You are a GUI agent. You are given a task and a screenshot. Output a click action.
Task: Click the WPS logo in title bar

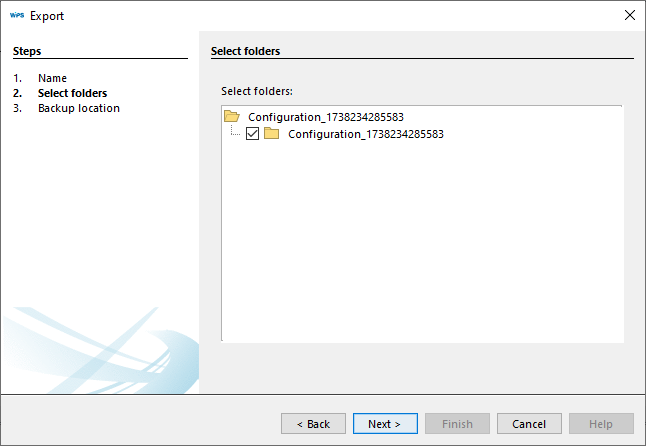click(16, 16)
